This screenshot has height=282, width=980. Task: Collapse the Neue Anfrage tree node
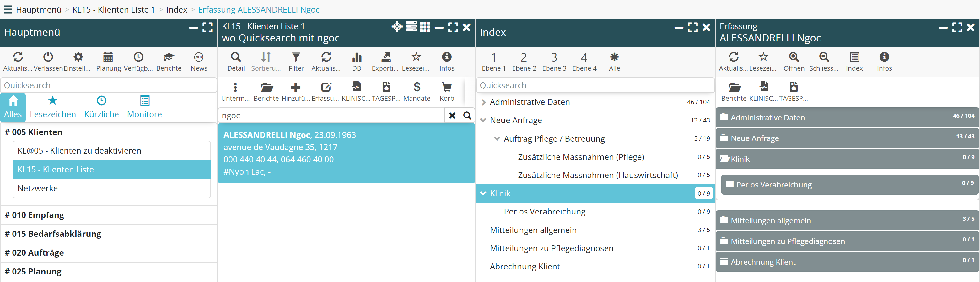[x=483, y=120]
